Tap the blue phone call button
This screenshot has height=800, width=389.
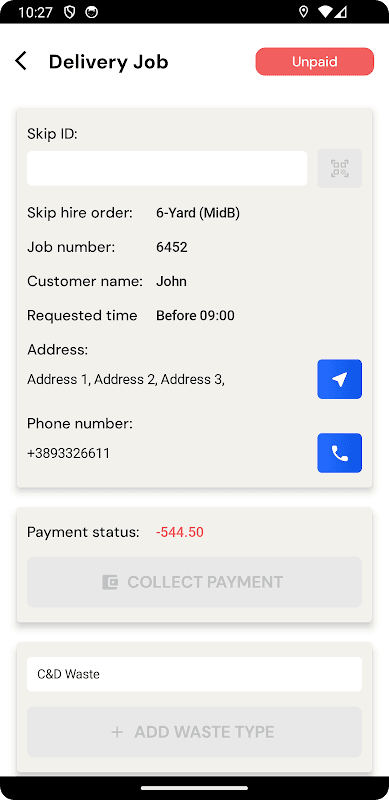(x=339, y=453)
